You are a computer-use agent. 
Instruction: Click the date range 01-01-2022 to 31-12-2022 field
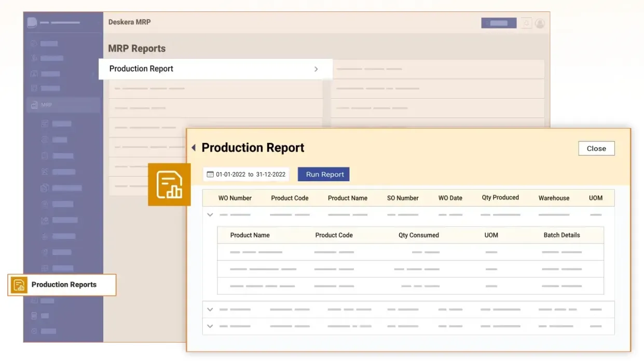point(250,174)
